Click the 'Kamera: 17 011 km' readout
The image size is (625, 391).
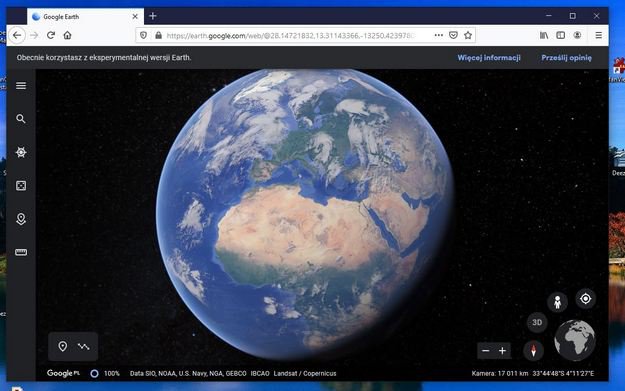click(x=499, y=373)
